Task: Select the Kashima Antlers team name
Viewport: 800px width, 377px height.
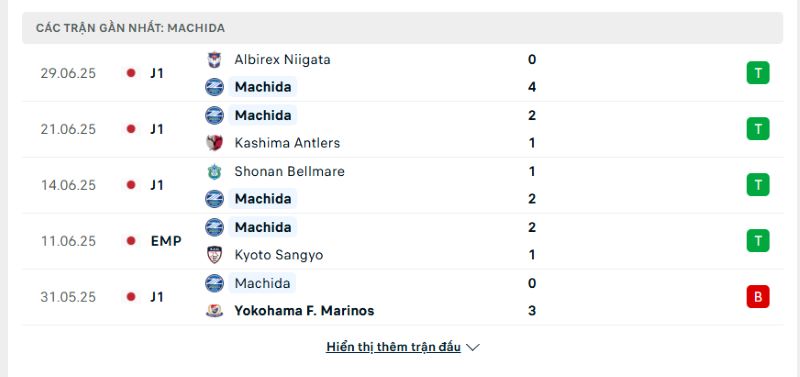Action: point(287,143)
